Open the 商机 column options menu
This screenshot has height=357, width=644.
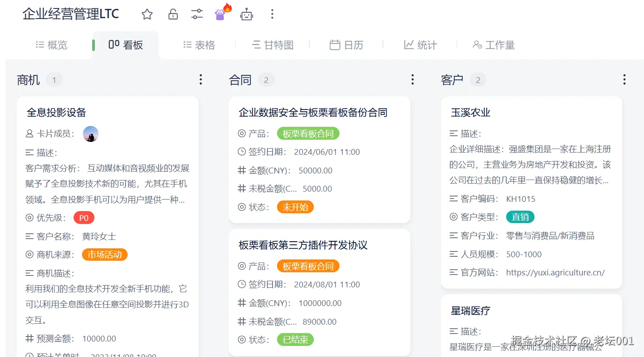201,79
